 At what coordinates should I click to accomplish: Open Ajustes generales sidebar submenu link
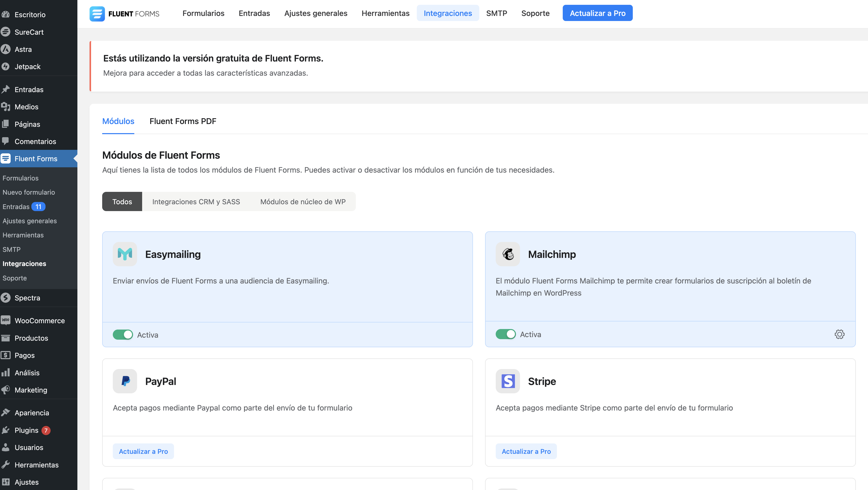pos(30,221)
